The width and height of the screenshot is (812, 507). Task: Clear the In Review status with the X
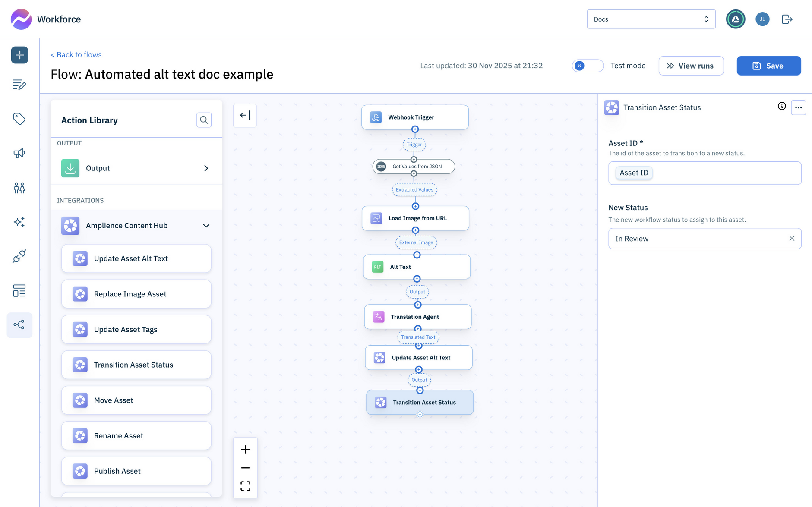point(792,238)
